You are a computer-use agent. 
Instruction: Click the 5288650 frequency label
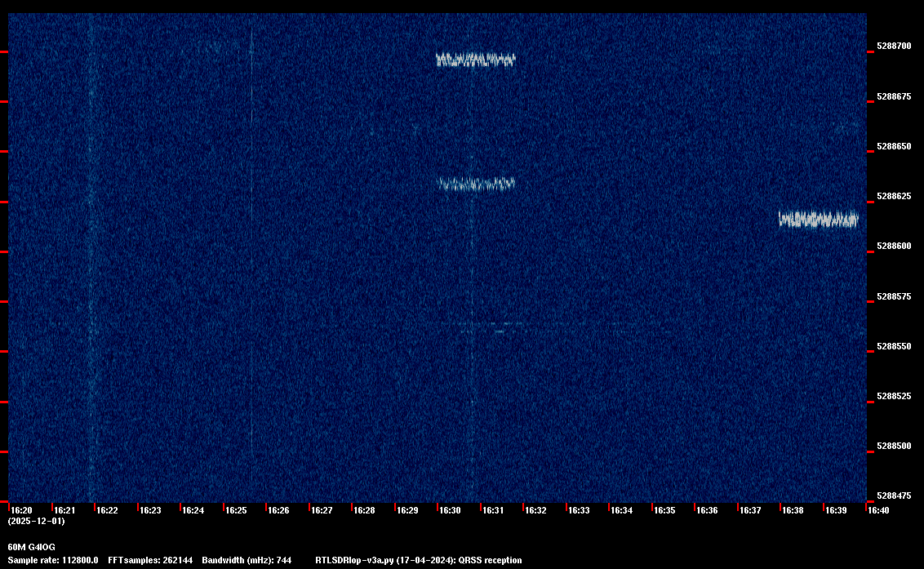point(894,146)
